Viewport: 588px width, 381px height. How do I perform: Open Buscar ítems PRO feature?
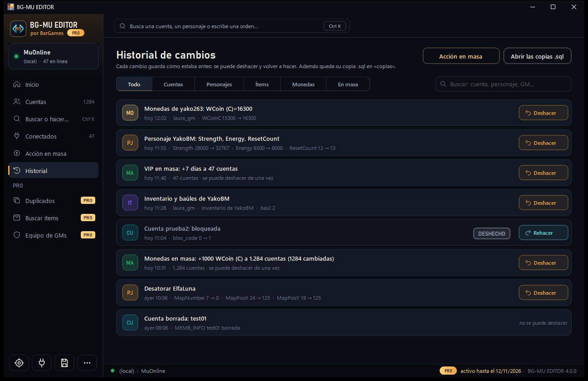(x=54, y=218)
